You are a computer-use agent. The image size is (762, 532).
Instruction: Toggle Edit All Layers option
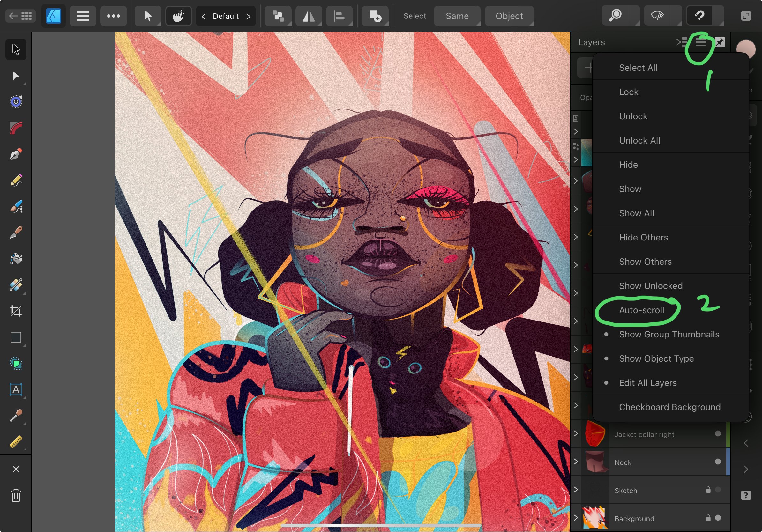670,383
